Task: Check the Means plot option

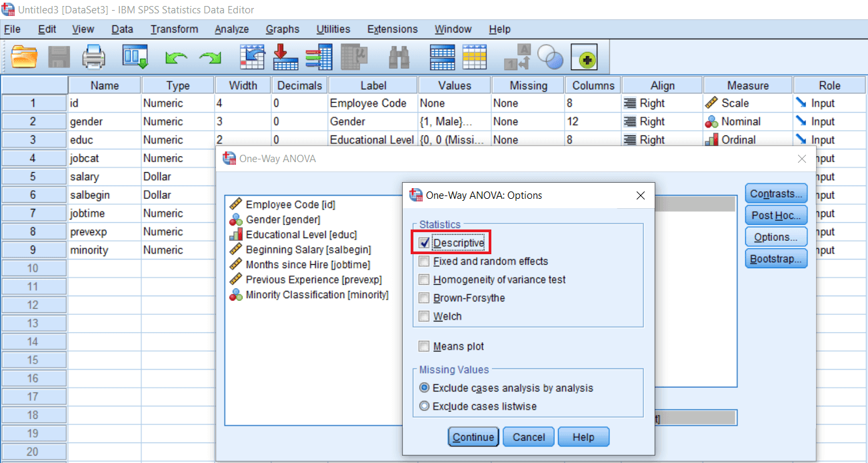Action: point(424,346)
